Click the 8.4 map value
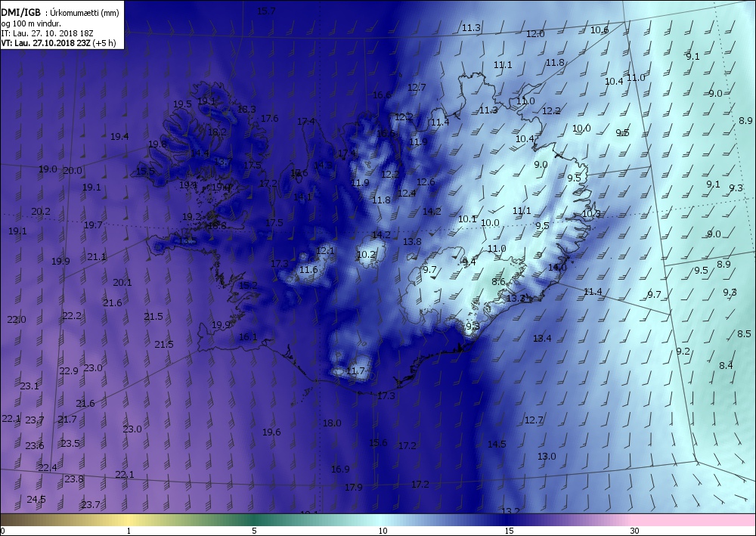The width and height of the screenshot is (756, 536). [726, 366]
